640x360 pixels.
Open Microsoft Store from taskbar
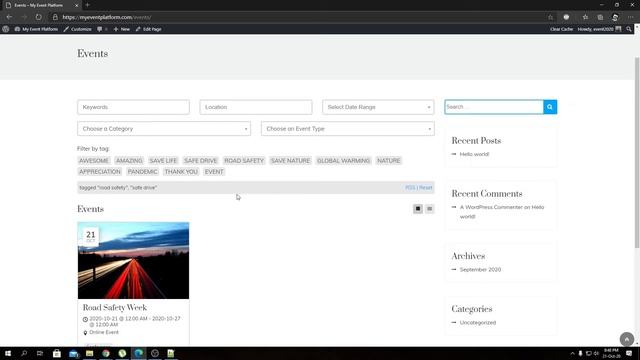coord(57,353)
